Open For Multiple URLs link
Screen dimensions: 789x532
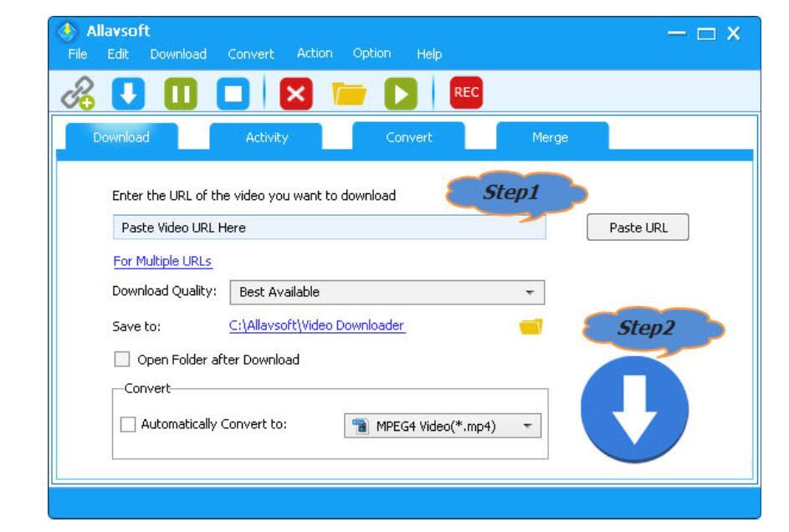pyautogui.click(x=162, y=262)
